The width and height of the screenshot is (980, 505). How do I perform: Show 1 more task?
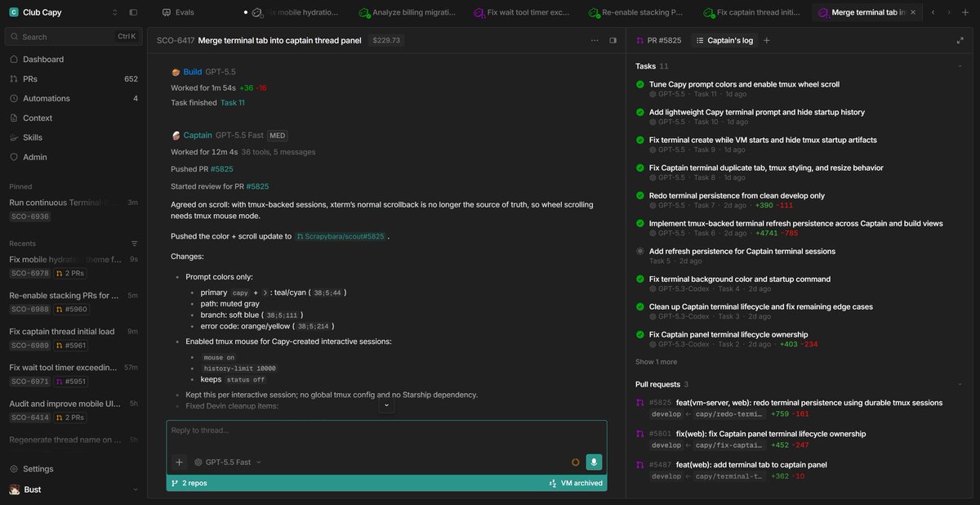click(x=656, y=362)
